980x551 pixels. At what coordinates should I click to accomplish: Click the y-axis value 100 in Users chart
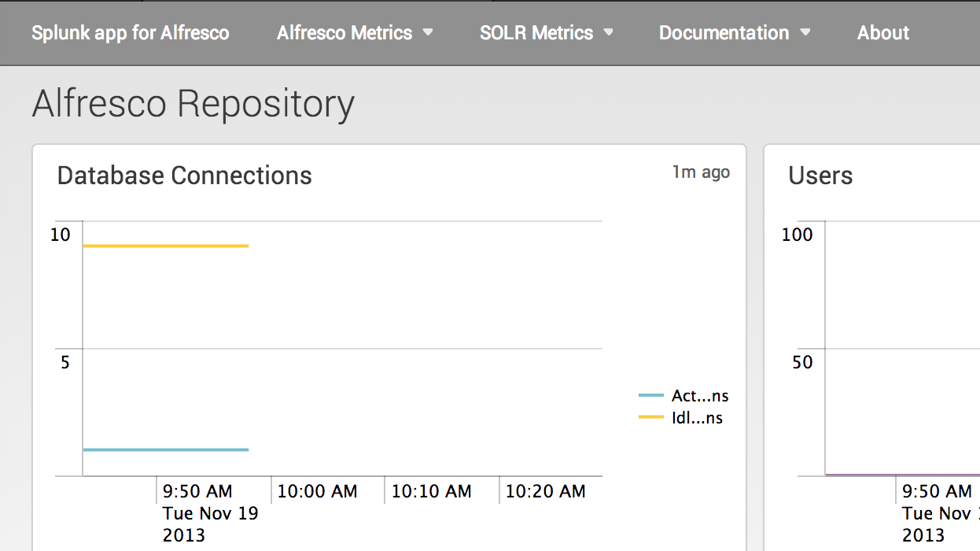798,235
